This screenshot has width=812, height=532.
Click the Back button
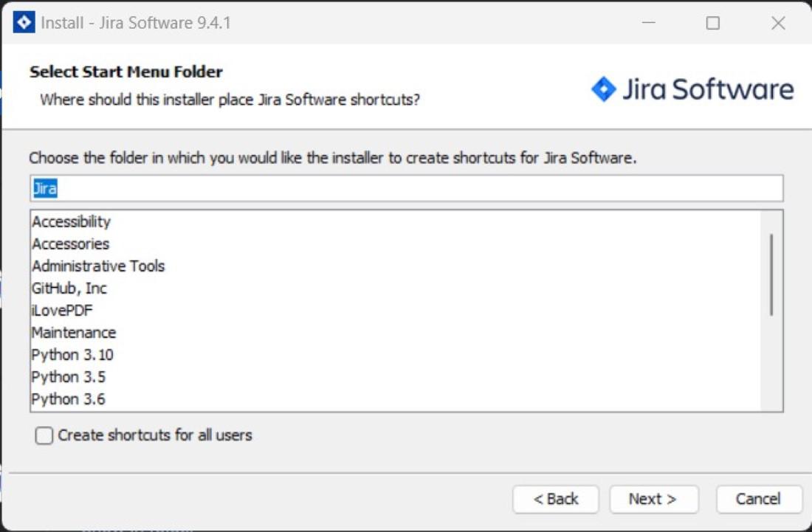click(x=556, y=499)
